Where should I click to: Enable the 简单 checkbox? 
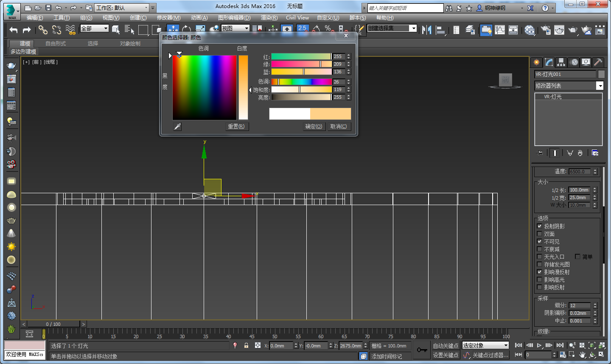click(x=577, y=257)
